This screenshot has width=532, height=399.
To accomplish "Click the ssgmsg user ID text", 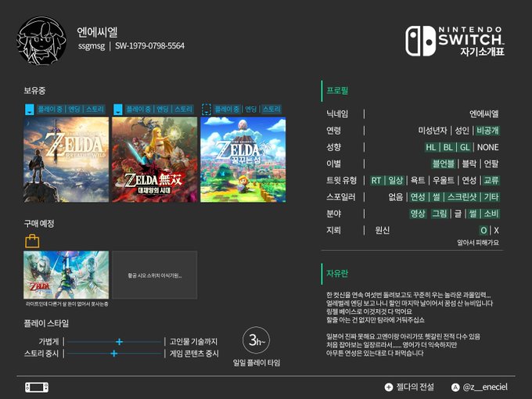I will coord(92,46).
